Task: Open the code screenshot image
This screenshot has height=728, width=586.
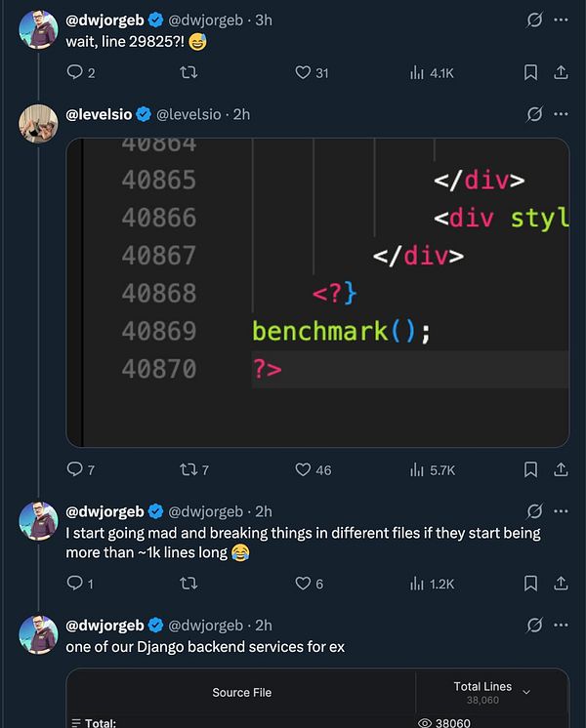Action: (x=317, y=292)
